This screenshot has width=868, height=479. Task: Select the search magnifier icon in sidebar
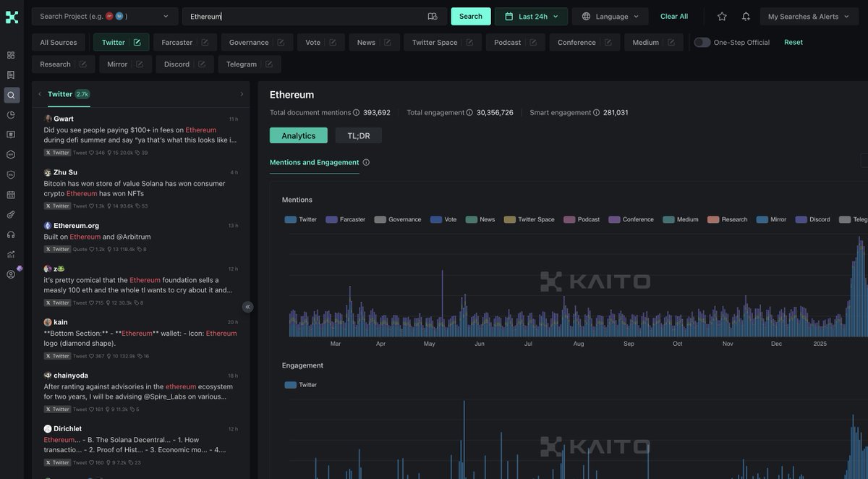(x=12, y=95)
